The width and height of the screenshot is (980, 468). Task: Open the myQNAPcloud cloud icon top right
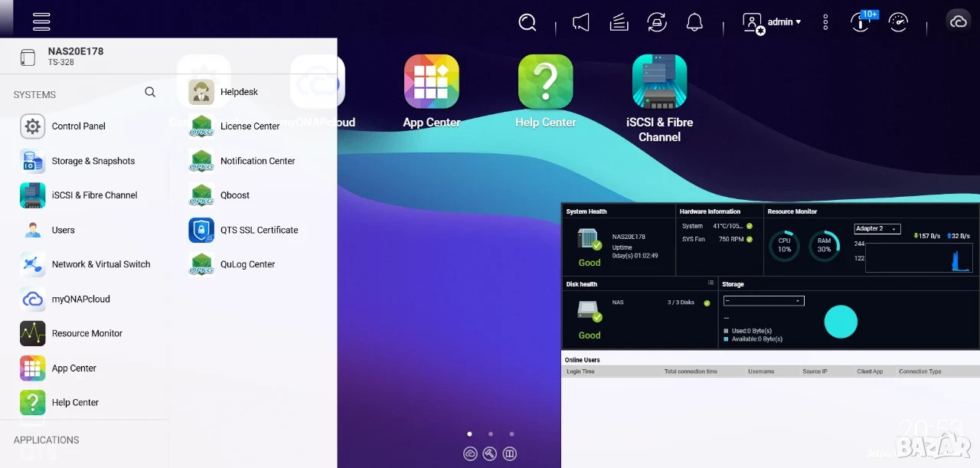click(959, 21)
